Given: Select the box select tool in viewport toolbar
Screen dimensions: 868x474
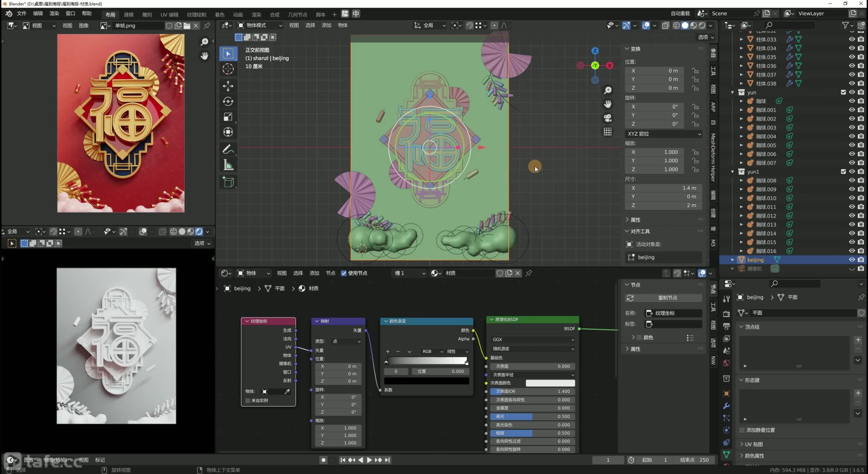Looking at the screenshot, I should [x=228, y=54].
